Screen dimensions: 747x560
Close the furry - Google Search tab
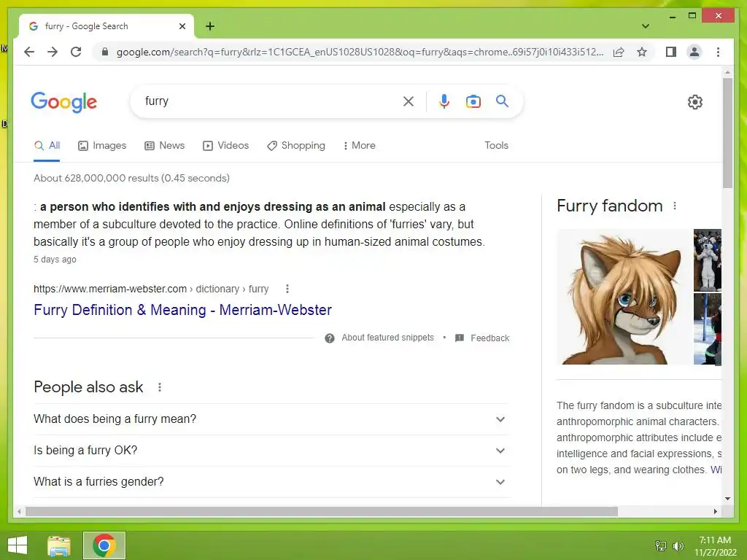[x=182, y=27]
